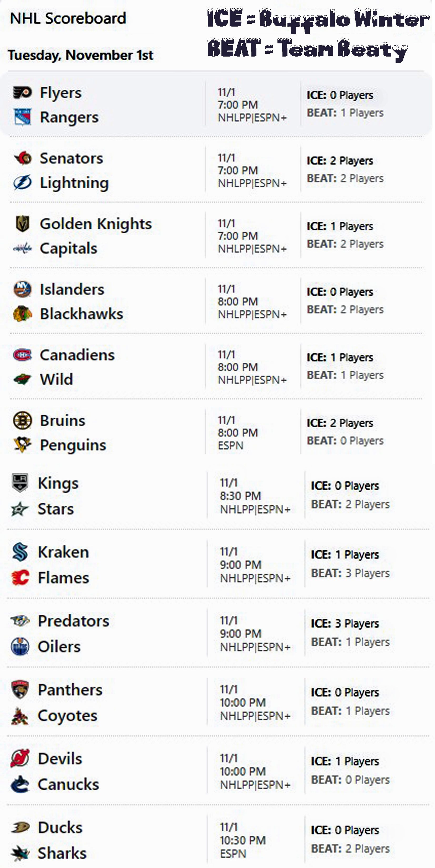Screen dimensions: 435x868
Task: Click the Oilers team logo
Action: pyautogui.click(x=20, y=646)
